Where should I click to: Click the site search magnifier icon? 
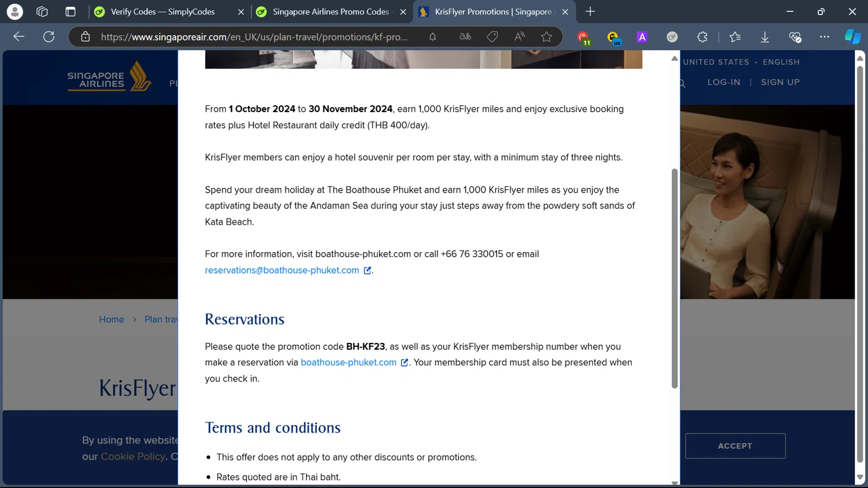(682, 83)
